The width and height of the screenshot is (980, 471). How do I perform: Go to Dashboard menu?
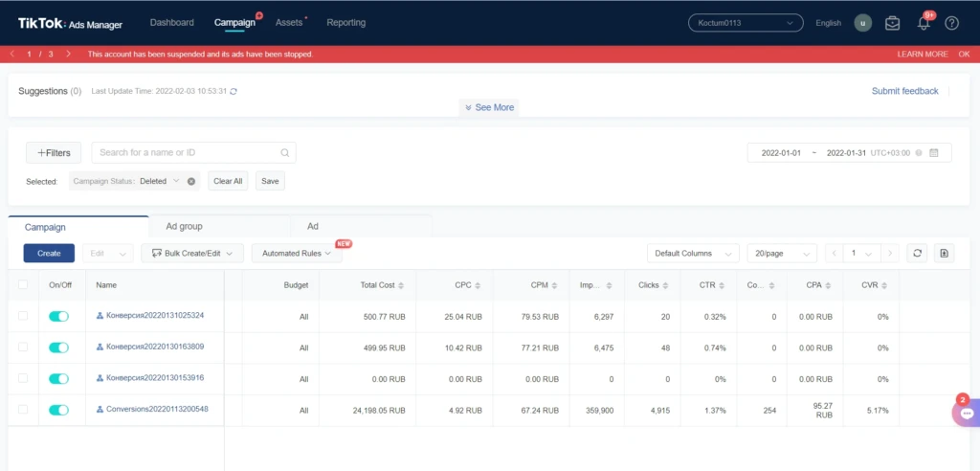pyautogui.click(x=172, y=23)
